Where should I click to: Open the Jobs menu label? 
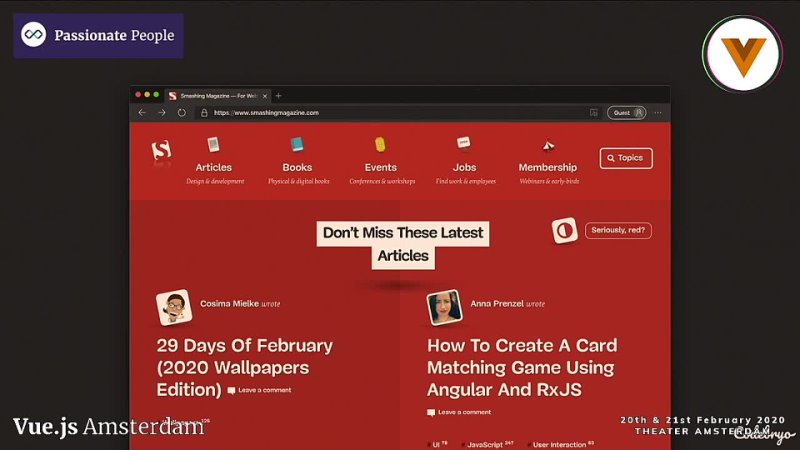(x=464, y=167)
